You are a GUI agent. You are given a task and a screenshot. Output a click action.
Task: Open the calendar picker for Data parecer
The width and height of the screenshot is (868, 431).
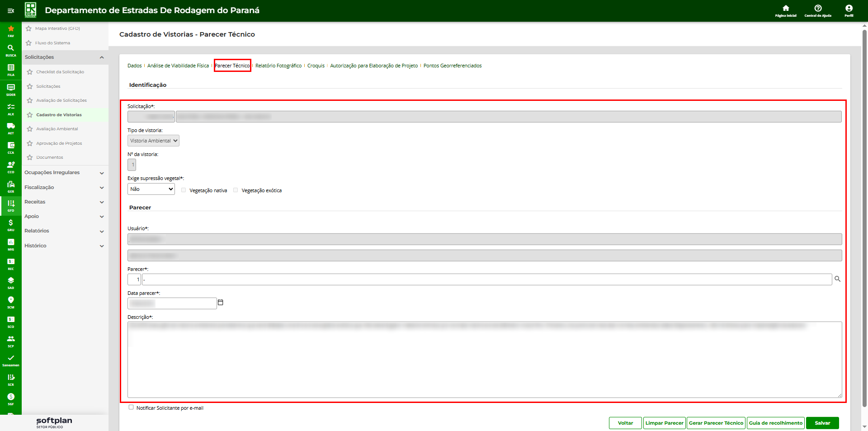click(x=221, y=303)
